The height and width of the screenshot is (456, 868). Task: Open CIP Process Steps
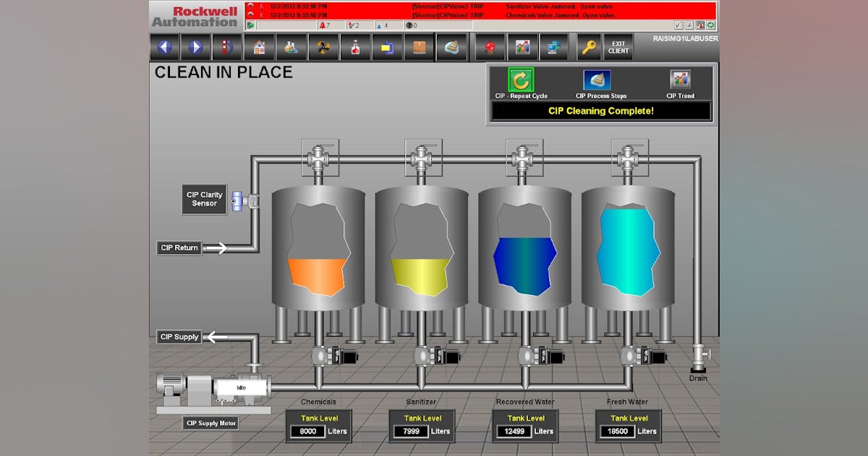tap(597, 80)
